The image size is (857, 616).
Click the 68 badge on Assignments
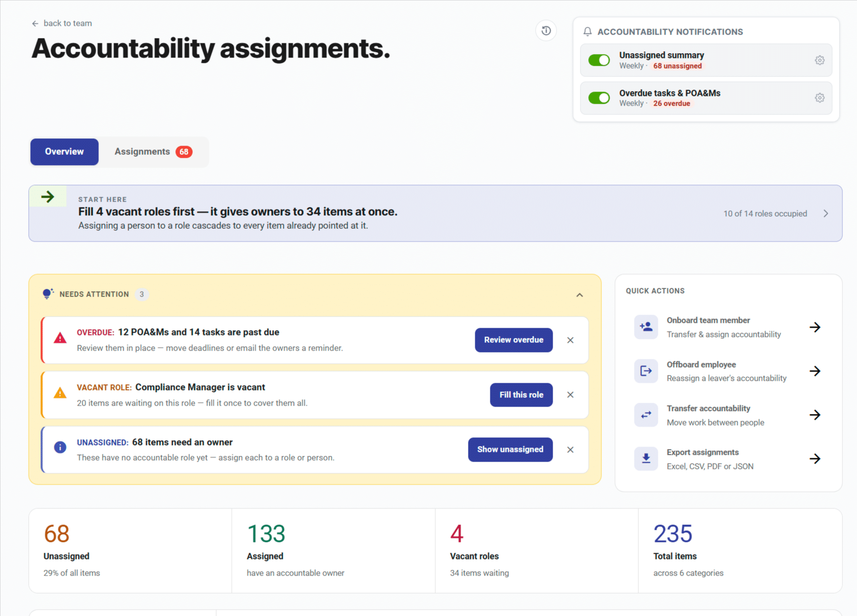click(184, 152)
